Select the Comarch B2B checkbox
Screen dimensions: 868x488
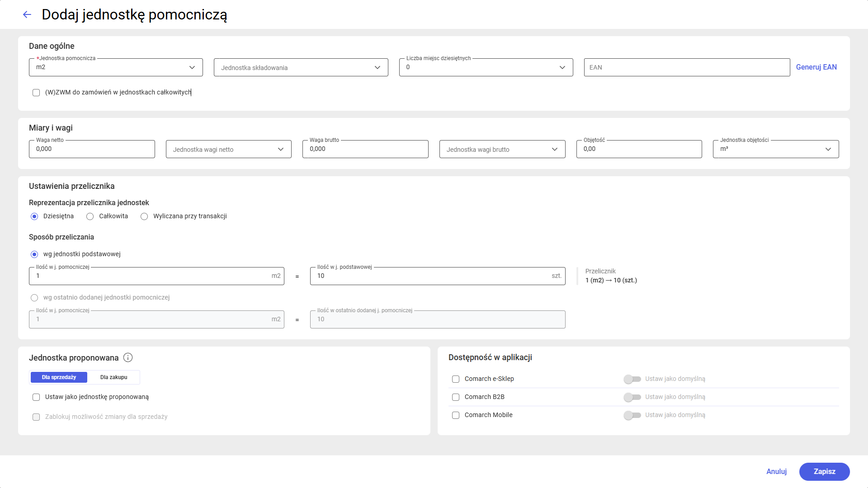pyautogui.click(x=456, y=397)
